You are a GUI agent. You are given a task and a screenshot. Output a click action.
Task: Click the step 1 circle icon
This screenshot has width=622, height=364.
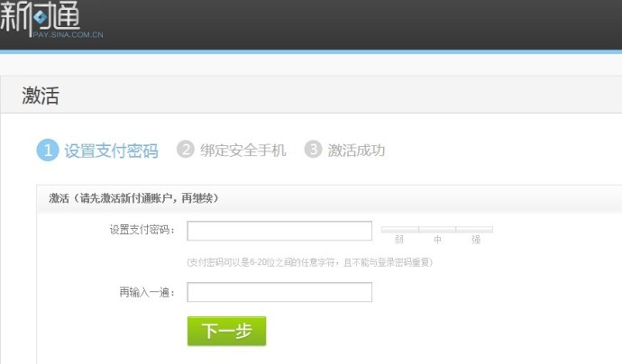click(x=48, y=150)
